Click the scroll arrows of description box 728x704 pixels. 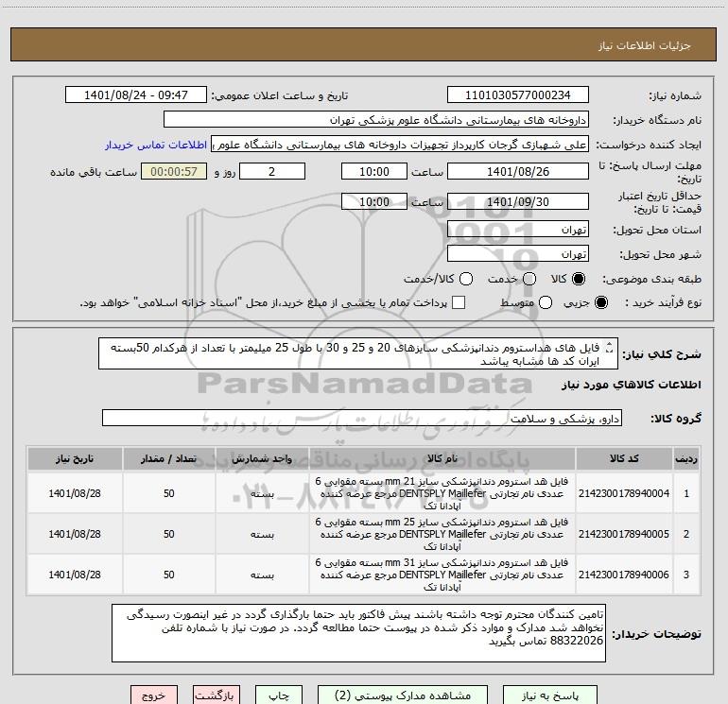click(x=610, y=348)
